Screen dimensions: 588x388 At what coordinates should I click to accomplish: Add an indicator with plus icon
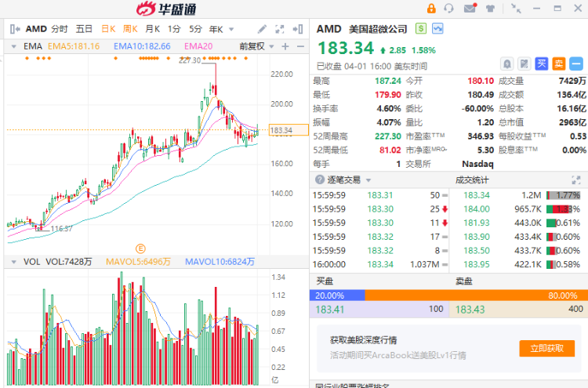(x=285, y=46)
